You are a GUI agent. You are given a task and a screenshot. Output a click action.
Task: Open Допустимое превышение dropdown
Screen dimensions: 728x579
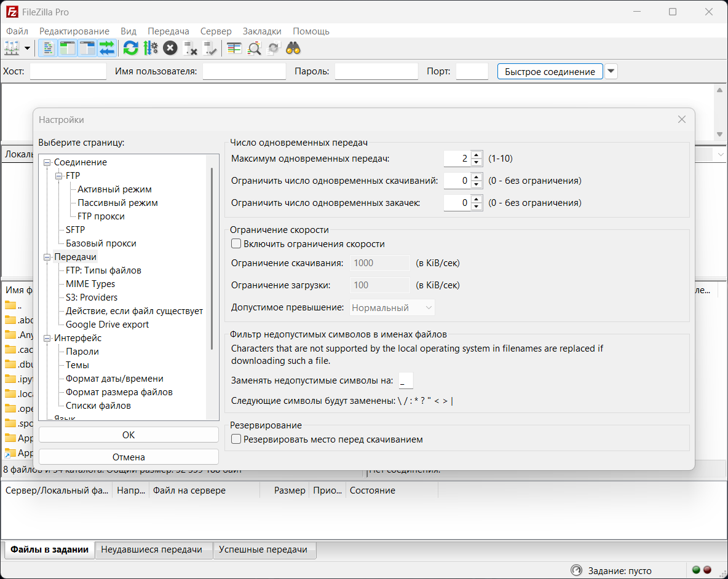tap(392, 307)
